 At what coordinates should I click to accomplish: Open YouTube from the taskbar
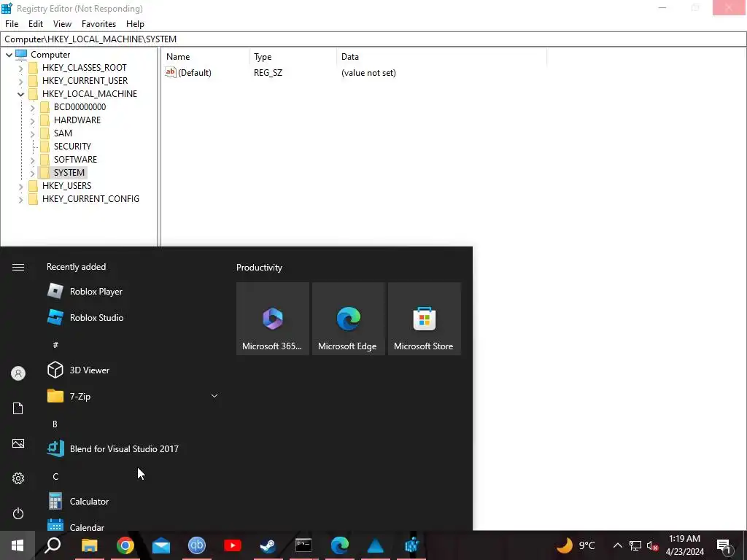[233, 545]
